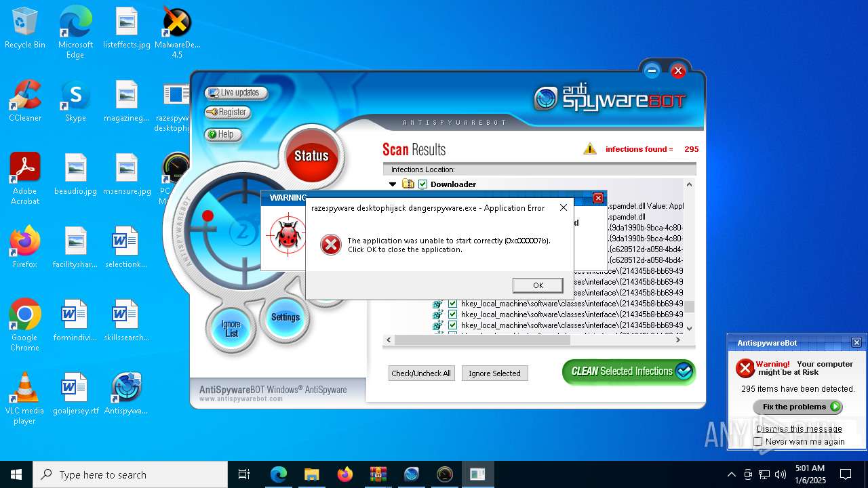868x488 pixels.
Task: Select facilityshar... image file
Action: pos(75,247)
